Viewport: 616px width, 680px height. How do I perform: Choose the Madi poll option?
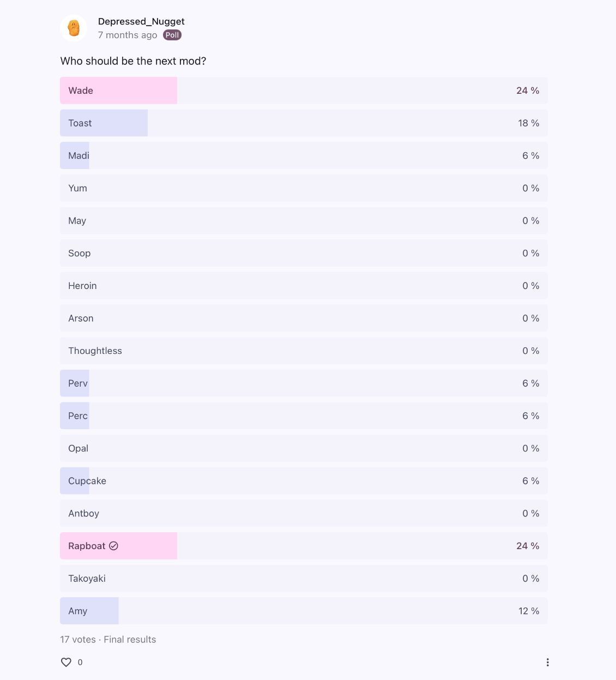tap(304, 155)
